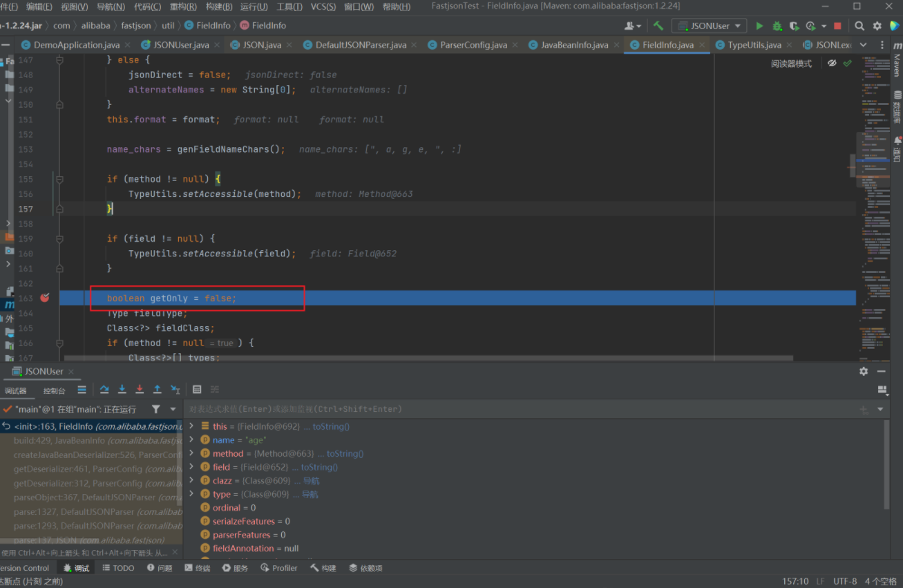The image size is (903, 588).
Task: Click the Build project hammer icon
Action: pos(658,26)
